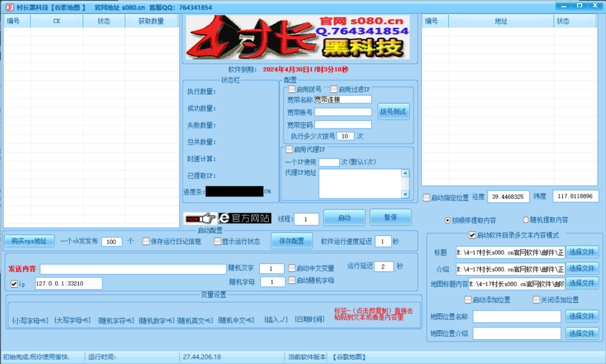Toggle the ip checkbox beside 127.0.0.1:33210
606x364 pixels.
14,283
